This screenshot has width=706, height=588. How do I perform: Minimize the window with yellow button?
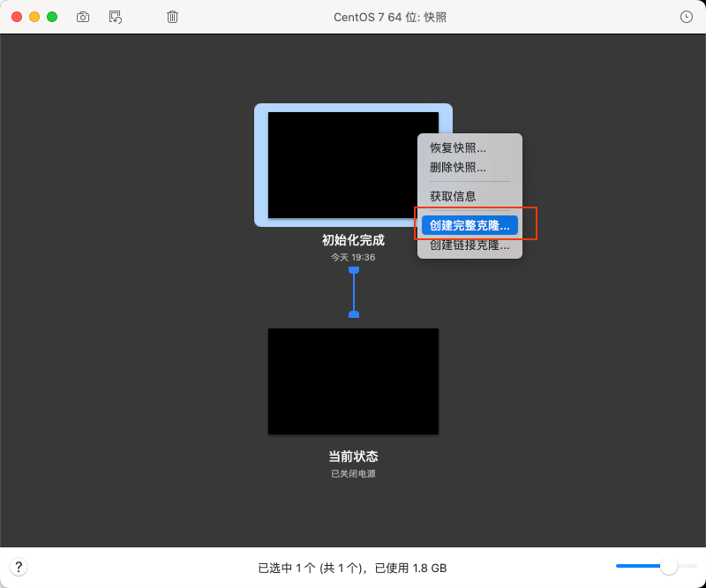[34, 17]
